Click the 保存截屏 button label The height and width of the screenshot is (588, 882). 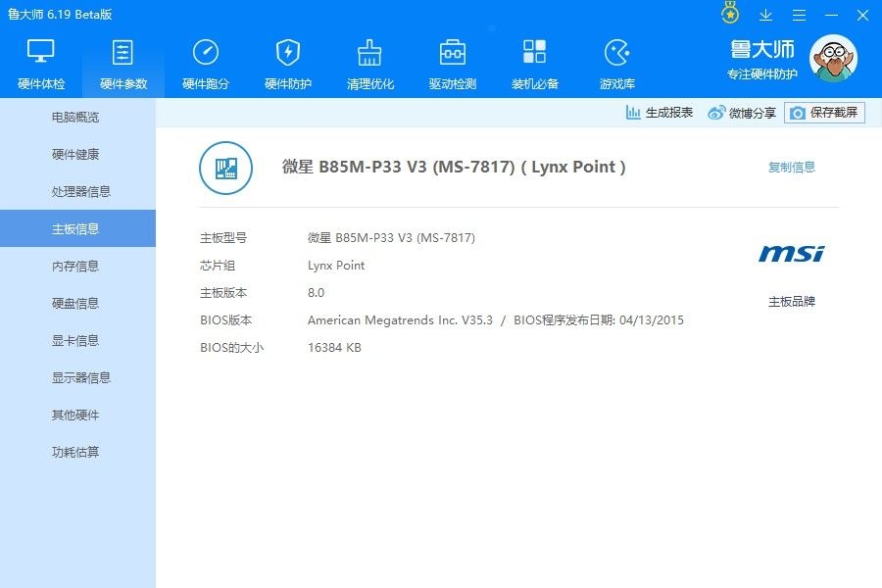834,113
